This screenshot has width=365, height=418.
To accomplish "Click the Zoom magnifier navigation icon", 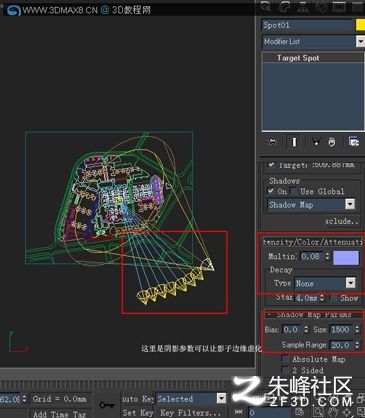I will pos(318,412).
